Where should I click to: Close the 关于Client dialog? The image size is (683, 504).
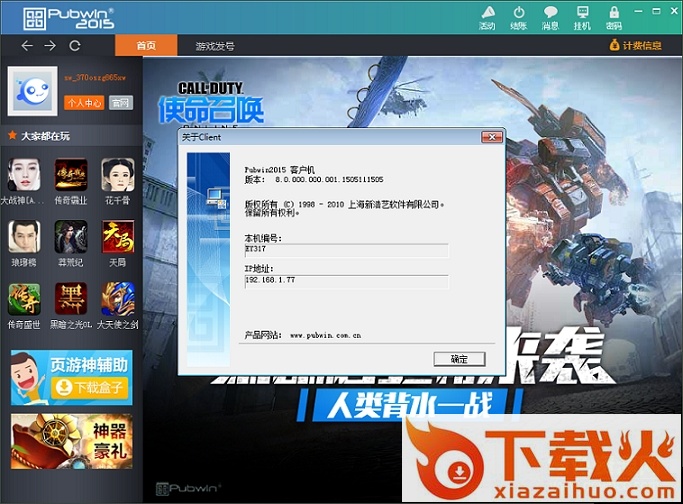[492, 137]
